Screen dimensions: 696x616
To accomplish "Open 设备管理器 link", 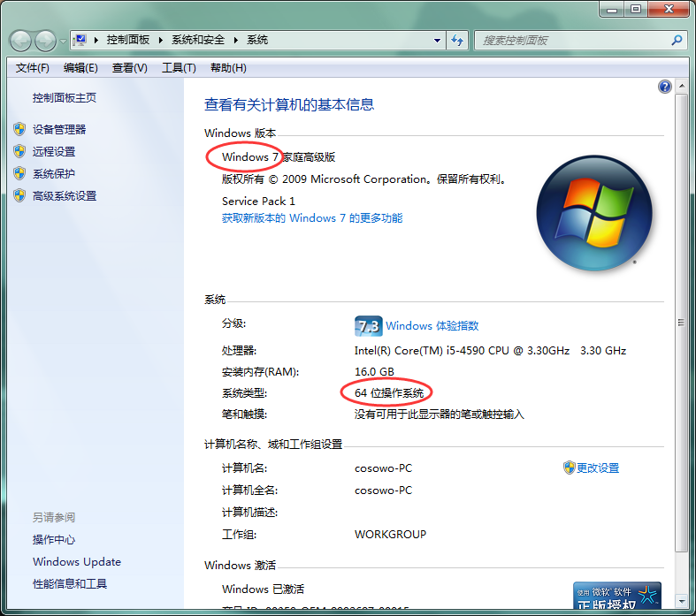I will coord(59,130).
